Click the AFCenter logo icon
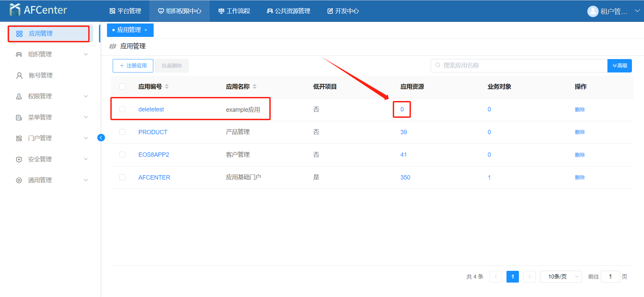 pyautogui.click(x=15, y=10)
